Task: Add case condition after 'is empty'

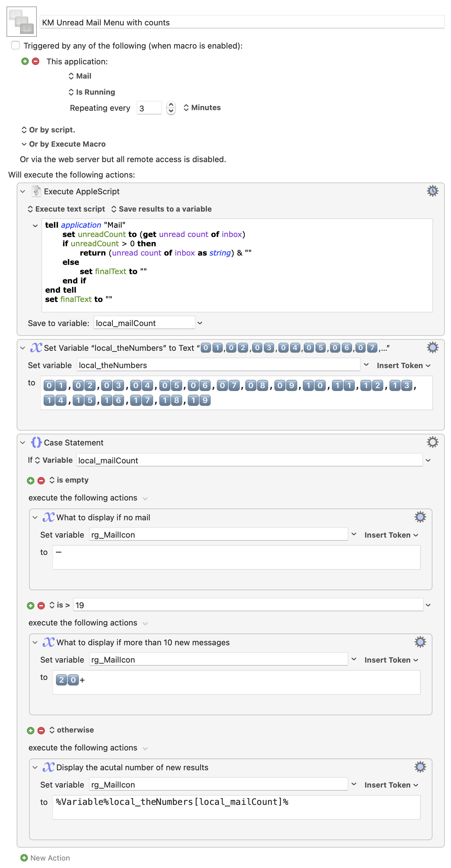Action: 31,480
